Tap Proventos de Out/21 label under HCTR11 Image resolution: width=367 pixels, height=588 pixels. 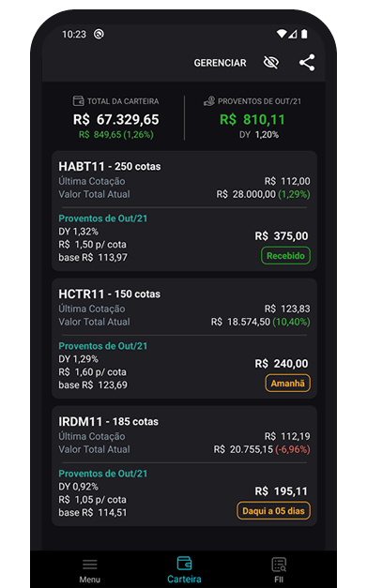(x=103, y=346)
